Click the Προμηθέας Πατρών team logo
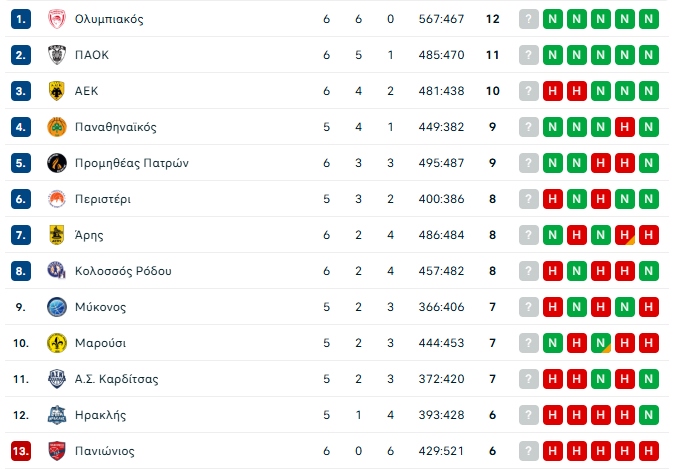Screen dimensions: 677x470 [56, 163]
